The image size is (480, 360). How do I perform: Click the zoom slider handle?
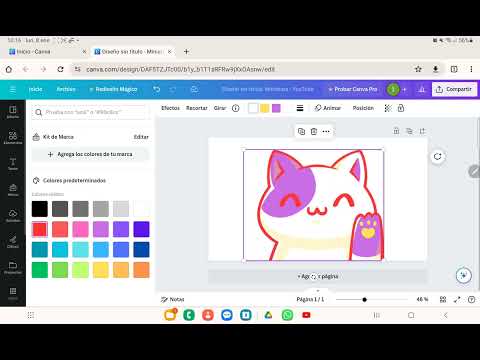[364, 299]
